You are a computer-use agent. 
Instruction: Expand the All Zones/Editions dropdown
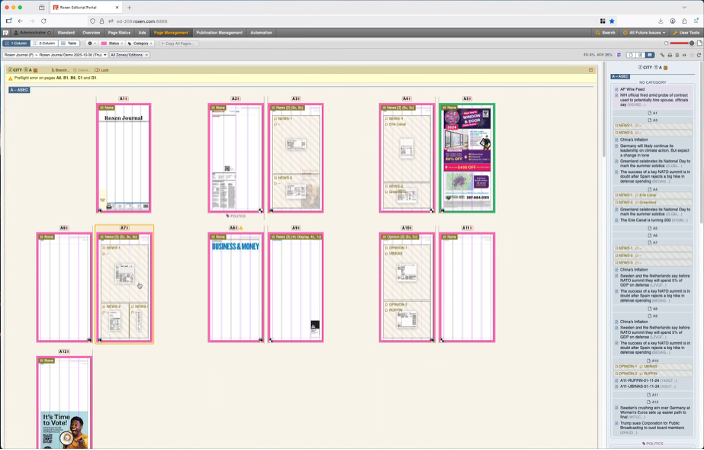click(129, 55)
